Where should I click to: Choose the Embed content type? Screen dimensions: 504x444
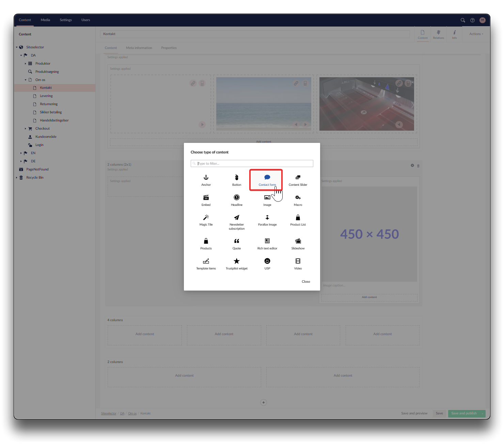point(206,200)
